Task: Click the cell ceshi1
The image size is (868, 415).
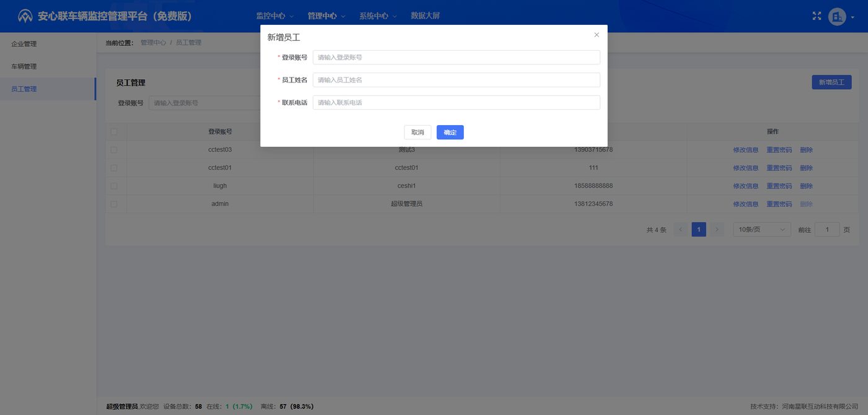Action: coord(407,186)
